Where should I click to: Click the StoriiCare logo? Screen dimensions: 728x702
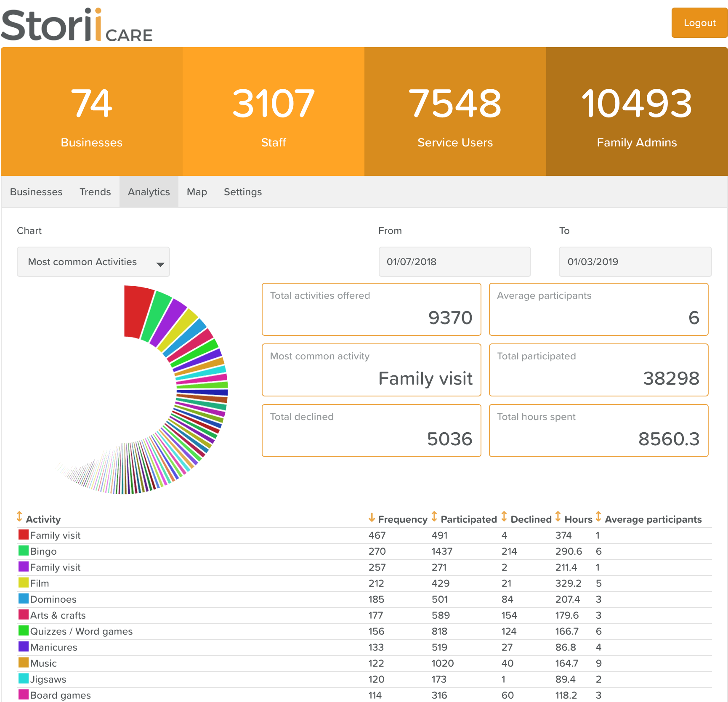[x=77, y=24]
